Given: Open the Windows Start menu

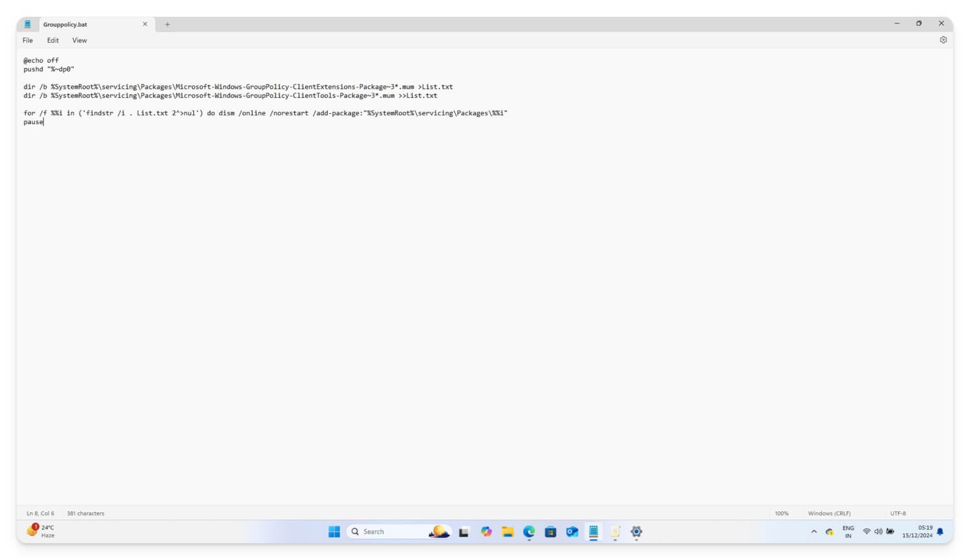Looking at the screenshot, I should pyautogui.click(x=334, y=532).
